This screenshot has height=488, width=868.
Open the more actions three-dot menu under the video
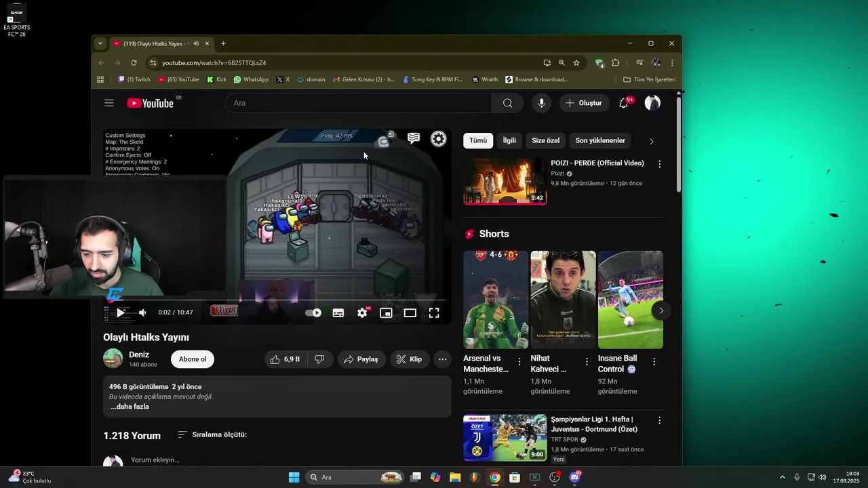pos(442,359)
